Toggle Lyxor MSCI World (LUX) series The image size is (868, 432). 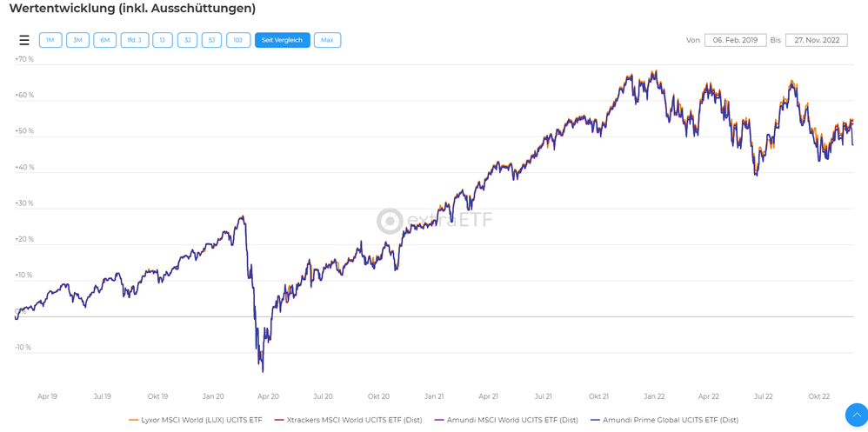[x=201, y=420]
